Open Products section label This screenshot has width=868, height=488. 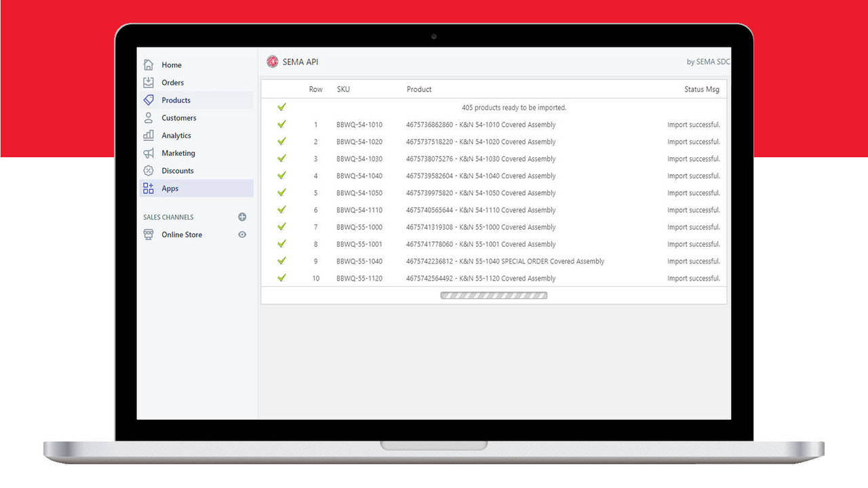[176, 100]
